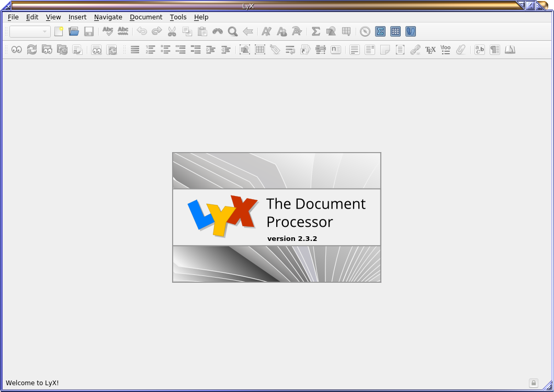Apply last text style icon
This screenshot has height=392, width=554.
point(297,31)
